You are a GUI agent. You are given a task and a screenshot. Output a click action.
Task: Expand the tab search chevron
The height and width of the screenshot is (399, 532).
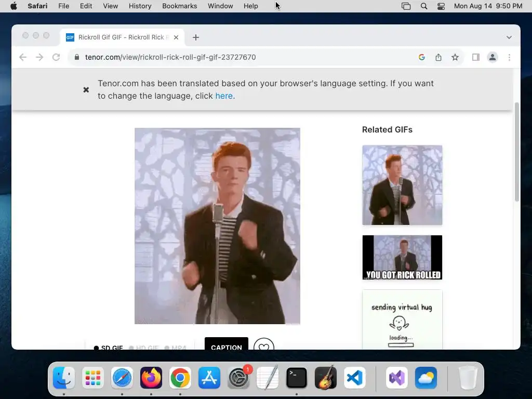[509, 37]
